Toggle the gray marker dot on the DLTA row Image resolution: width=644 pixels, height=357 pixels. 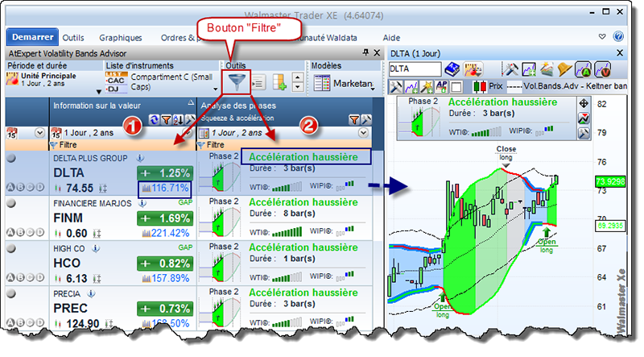[11, 157]
